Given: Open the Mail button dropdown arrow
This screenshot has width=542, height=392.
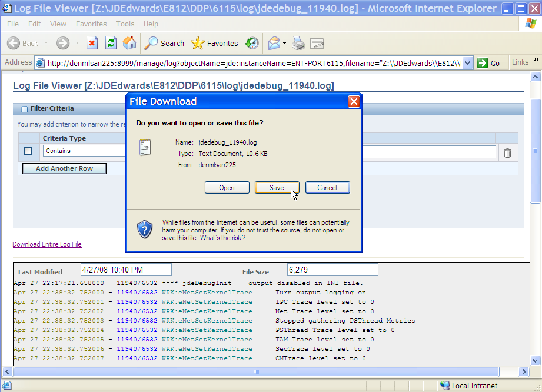Looking at the screenshot, I should click(x=284, y=43).
